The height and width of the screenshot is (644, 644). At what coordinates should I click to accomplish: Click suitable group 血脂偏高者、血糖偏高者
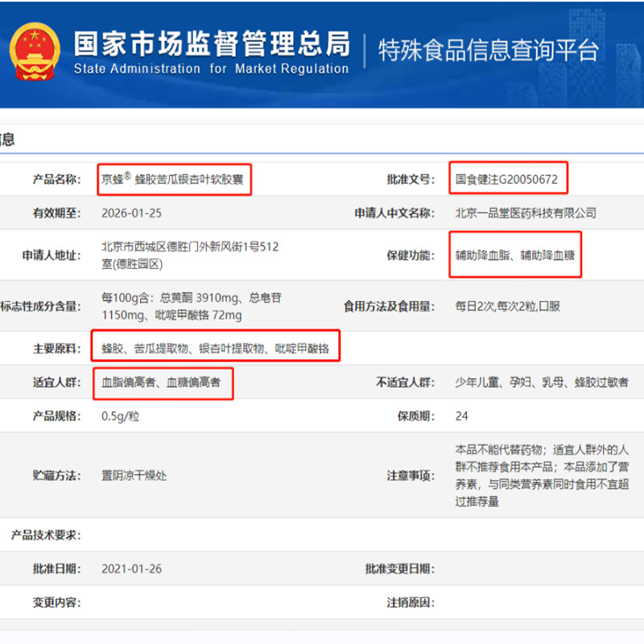161,382
